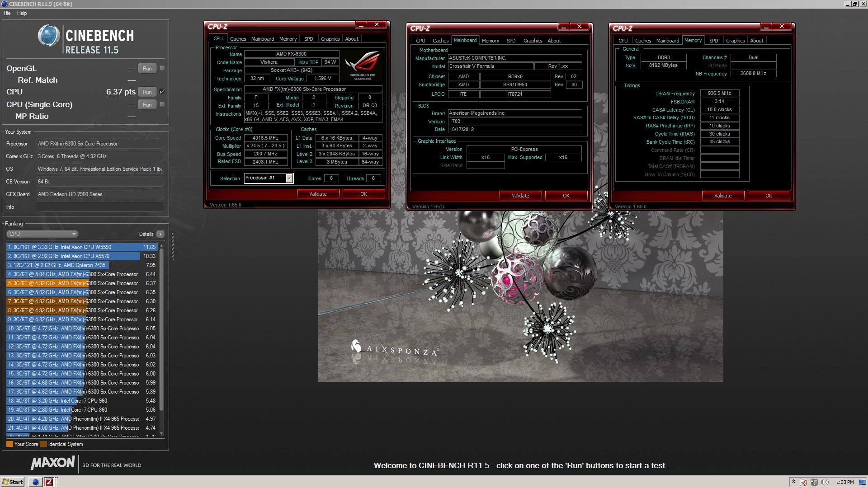Run the CPU Single Core benchmark
Viewport: 868px width, 488px height.
coord(147,105)
